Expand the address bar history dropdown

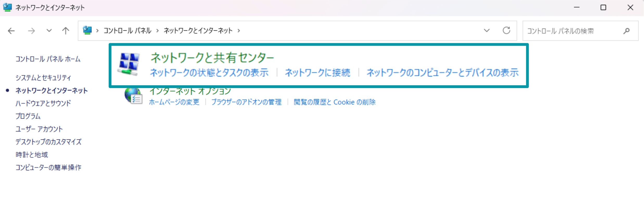coord(487,31)
